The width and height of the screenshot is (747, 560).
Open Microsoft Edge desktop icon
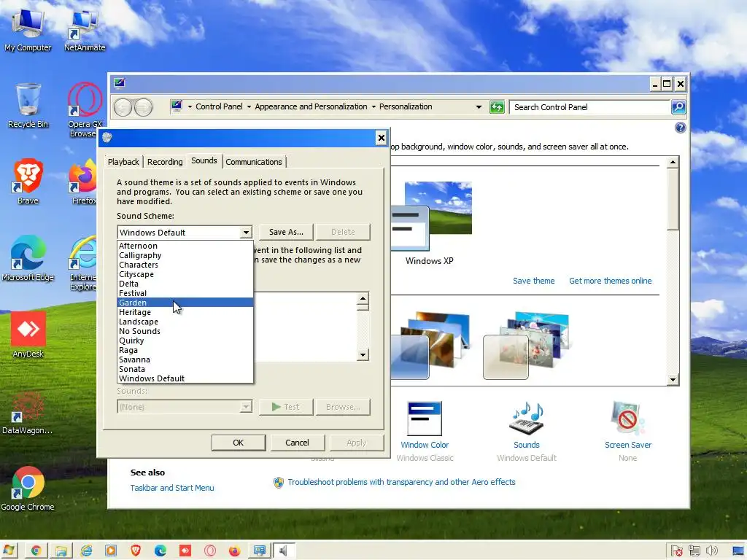[x=28, y=259]
